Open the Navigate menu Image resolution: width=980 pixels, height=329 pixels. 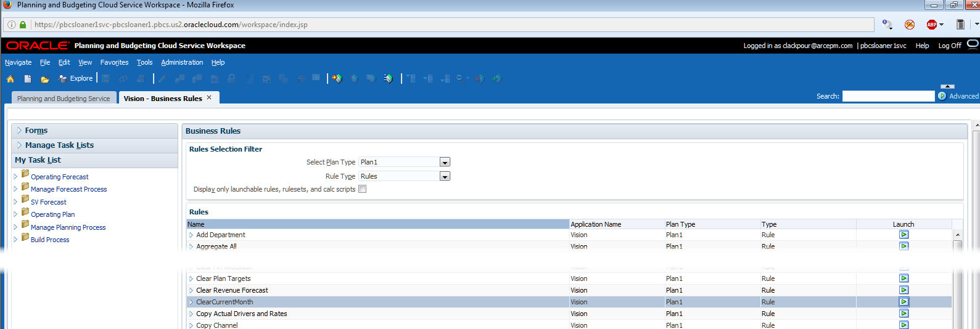18,62
